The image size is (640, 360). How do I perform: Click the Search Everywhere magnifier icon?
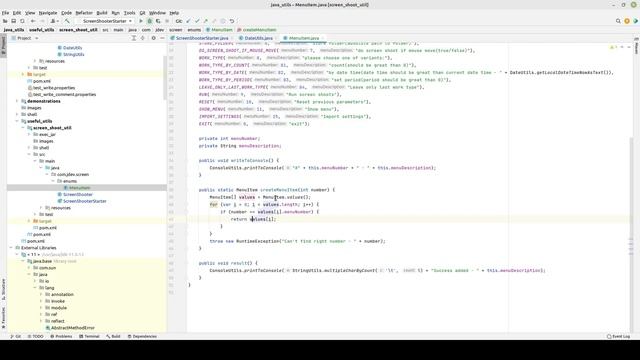pos(618,21)
